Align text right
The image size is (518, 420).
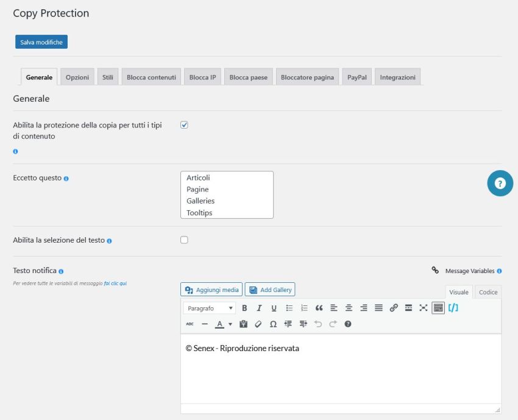364,308
